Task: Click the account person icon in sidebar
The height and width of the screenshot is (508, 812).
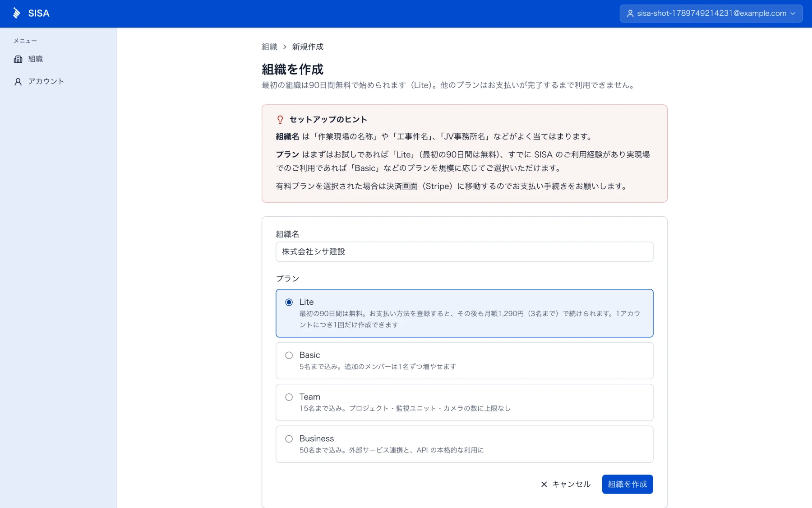Action: point(18,82)
